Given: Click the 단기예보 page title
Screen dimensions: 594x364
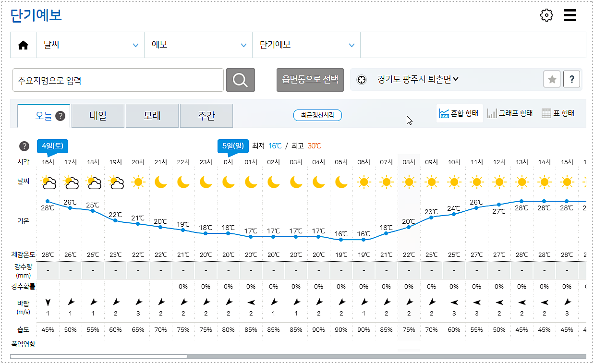Looking at the screenshot, I should (x=36, y=15).
